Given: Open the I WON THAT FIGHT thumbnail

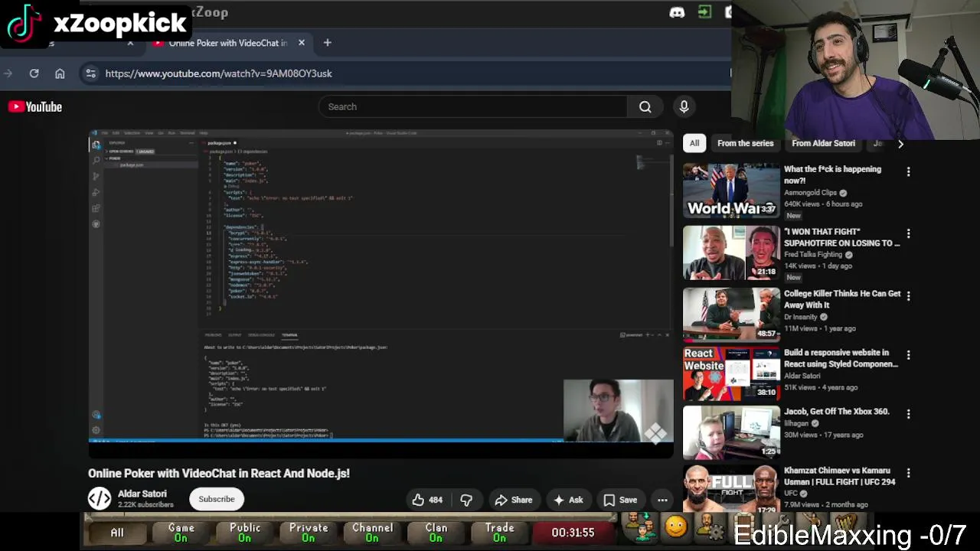Looking at the screenshot, I should tap(731, 253).
